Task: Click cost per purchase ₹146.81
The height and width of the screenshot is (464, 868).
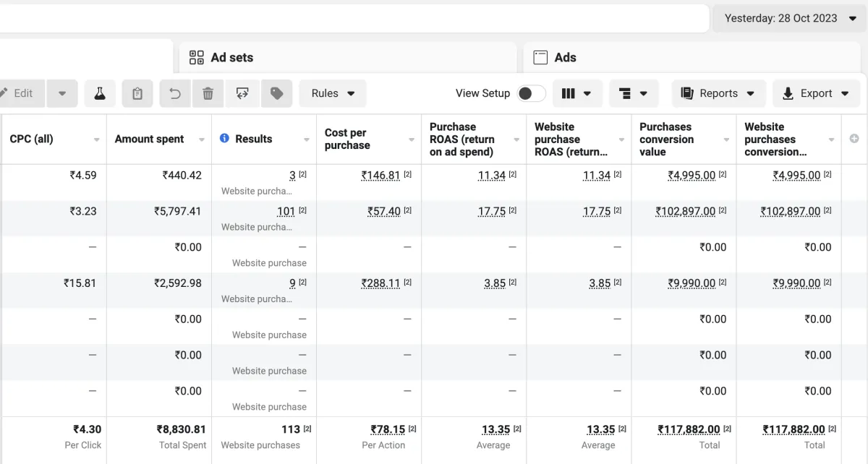Action: pos(380,175)
